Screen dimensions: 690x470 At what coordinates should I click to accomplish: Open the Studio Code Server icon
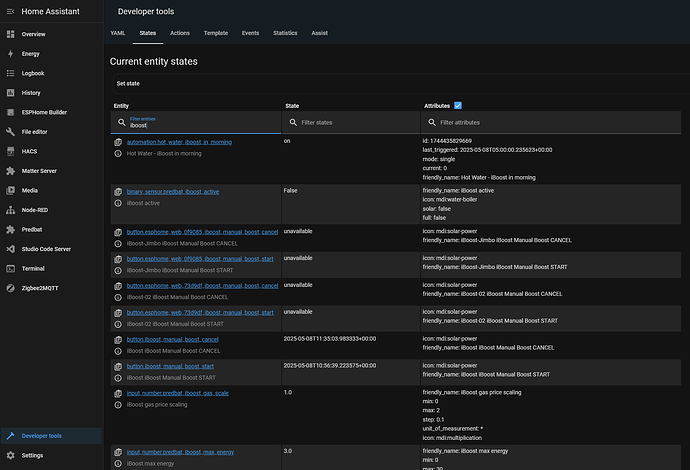pyautogui.click(x=11, y=249)
